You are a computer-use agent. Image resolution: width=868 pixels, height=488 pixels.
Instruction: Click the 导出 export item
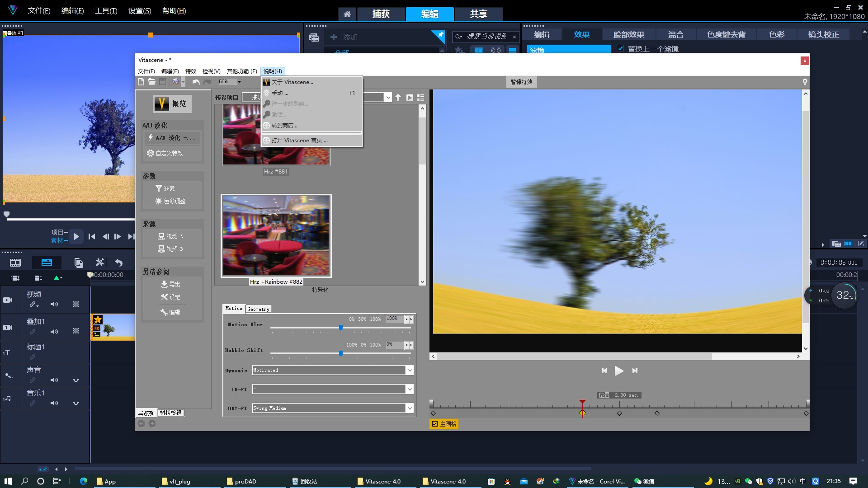[x=170, y=284]
